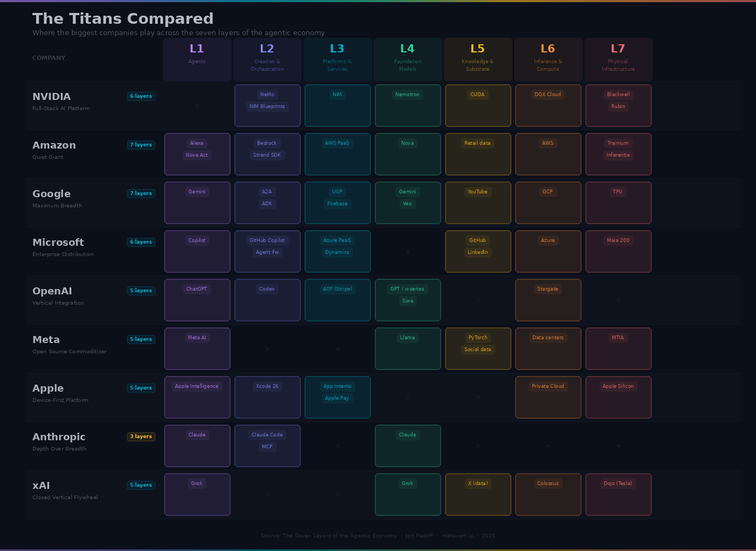Click the Maia 200 tag
Image resolution: width=756 pixels, height=551 pixels.
tap(618, 240)
